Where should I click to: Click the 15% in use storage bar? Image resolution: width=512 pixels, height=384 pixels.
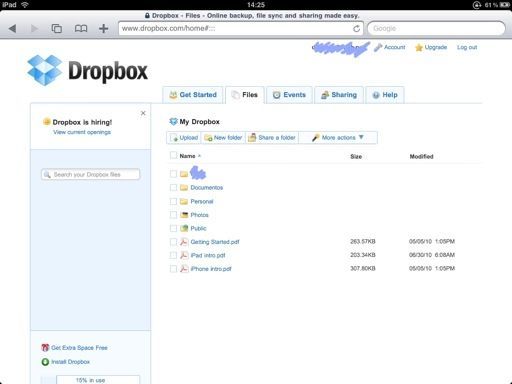click(90, 380)
